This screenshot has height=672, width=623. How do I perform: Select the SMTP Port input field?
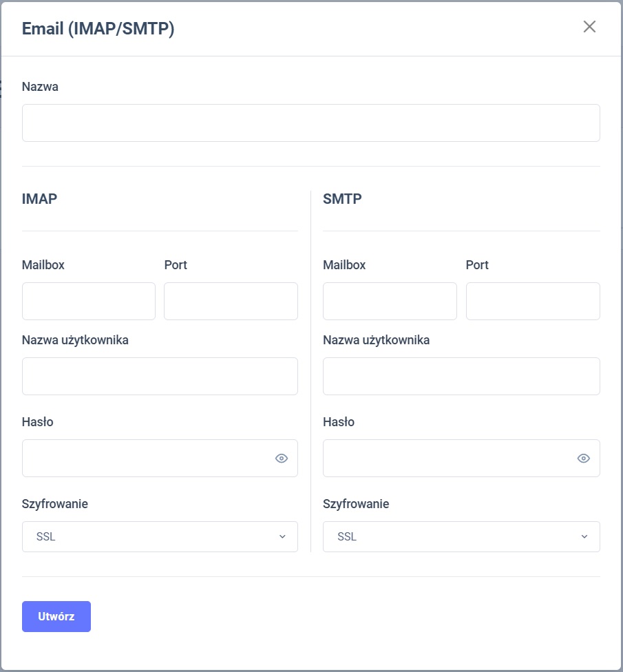point(533,302)
